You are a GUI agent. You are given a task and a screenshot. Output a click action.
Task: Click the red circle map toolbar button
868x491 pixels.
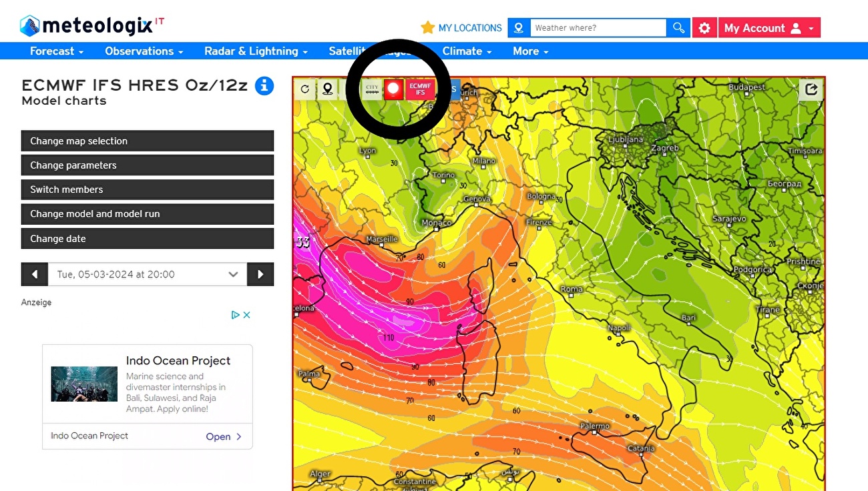click(x=394, y=89)
